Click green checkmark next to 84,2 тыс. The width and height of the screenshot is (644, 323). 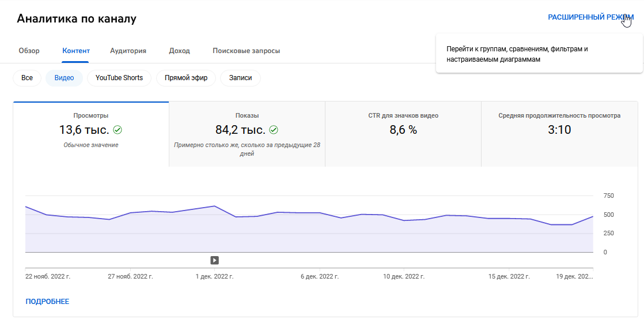click(x=274, y=130)
